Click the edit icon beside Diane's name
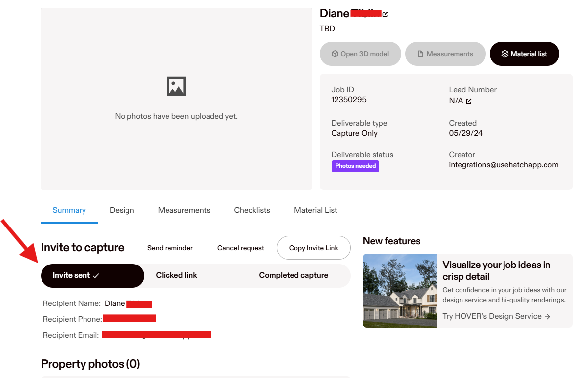 pos(385,14)
